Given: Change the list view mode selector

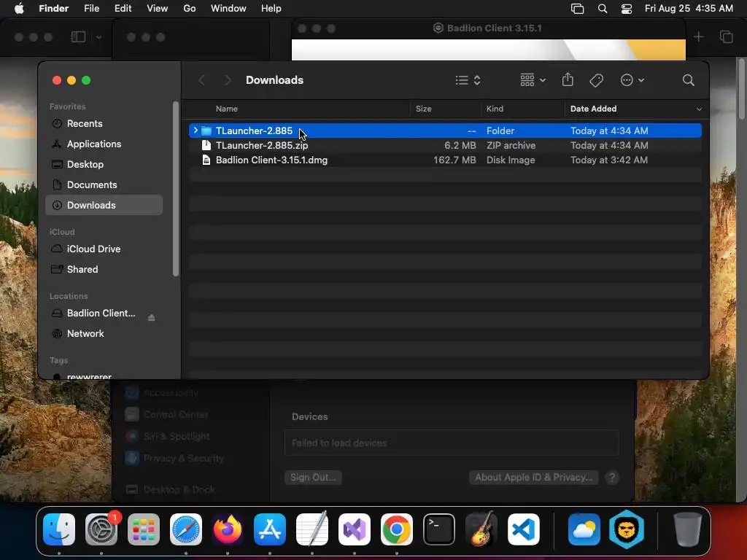Looking at the screenshot, I should coord(468,80).
